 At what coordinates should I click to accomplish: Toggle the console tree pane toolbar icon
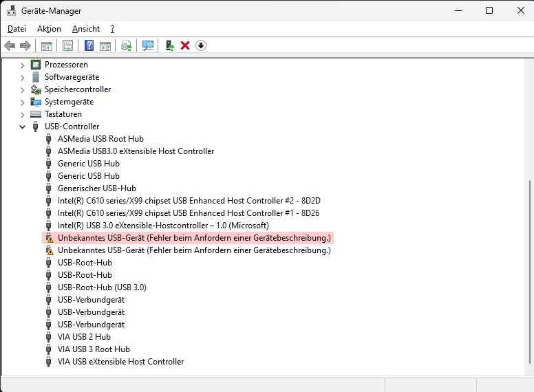[x=46, y=45]
